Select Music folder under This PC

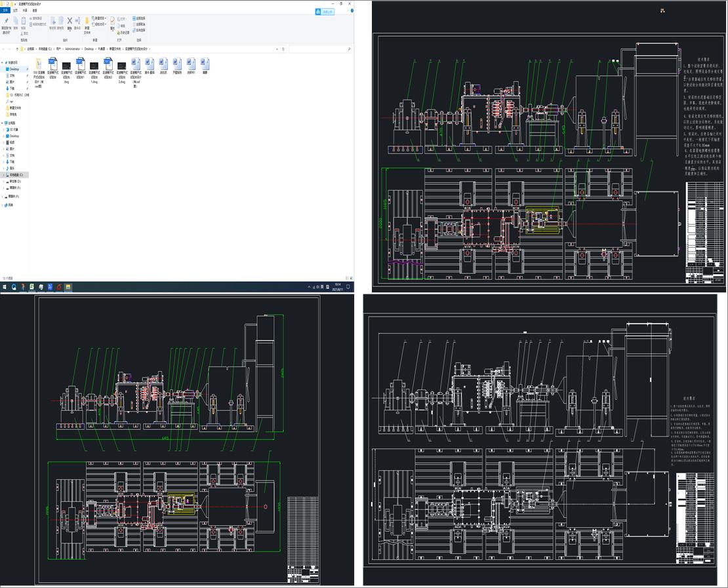pyautogui.click(x=10, y=168)
